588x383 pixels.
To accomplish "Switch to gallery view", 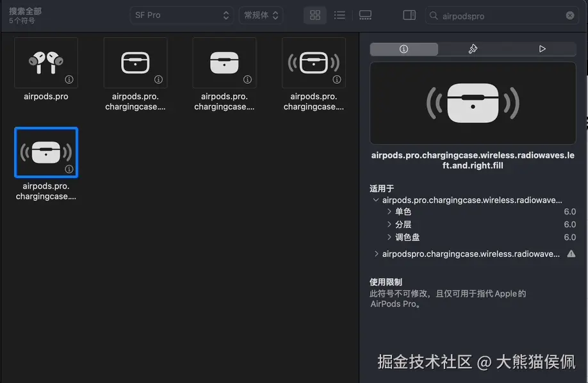I will coord(365,15).
